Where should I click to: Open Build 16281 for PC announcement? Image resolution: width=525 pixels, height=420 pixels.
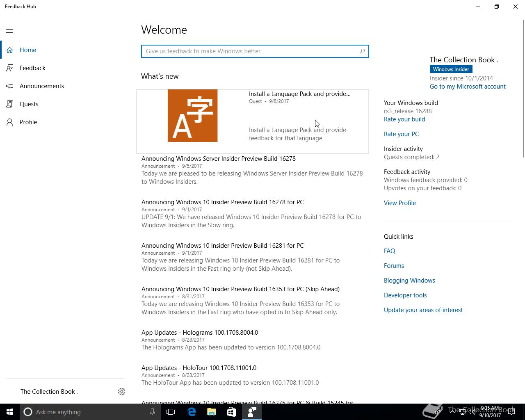(223, 246)
